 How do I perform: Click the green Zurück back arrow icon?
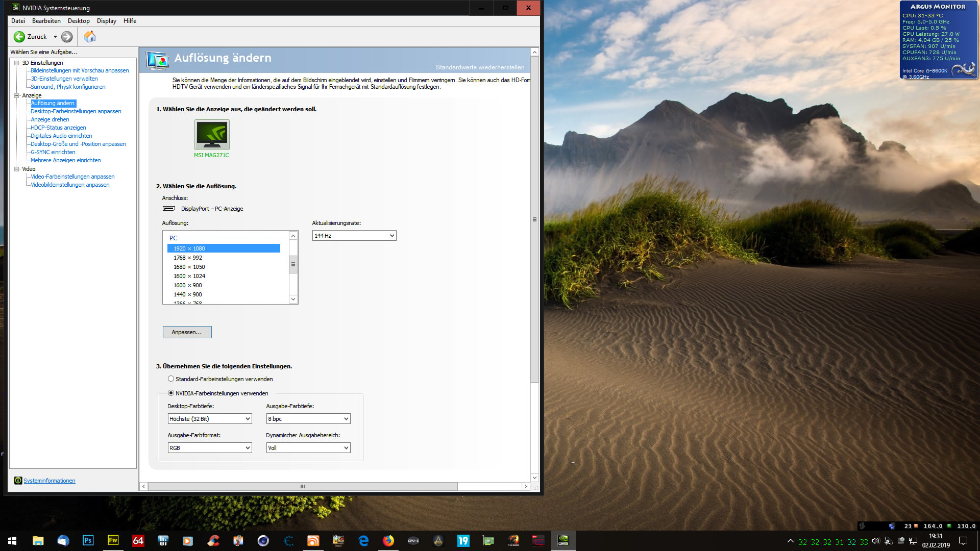pyautogui.click(x=19, y=37)
